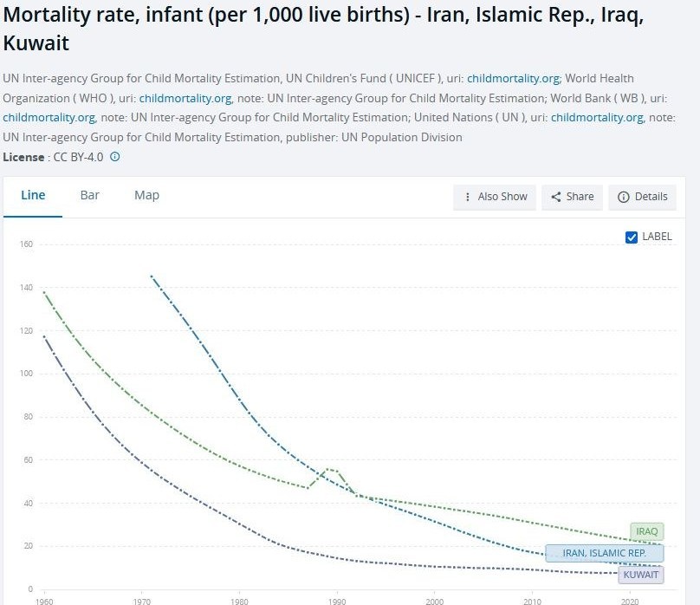This screenshot has height=605, width=700.
Task: Open the Details button
Action: click(643, 197)
